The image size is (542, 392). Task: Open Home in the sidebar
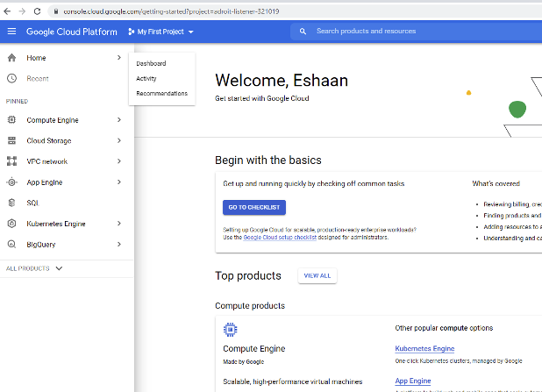tap(36, 58)
